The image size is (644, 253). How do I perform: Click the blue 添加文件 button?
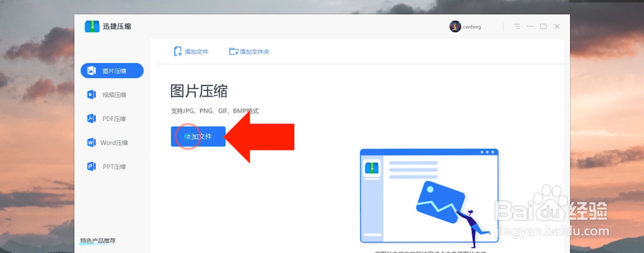pyautogui.click(x=198, y=136)
